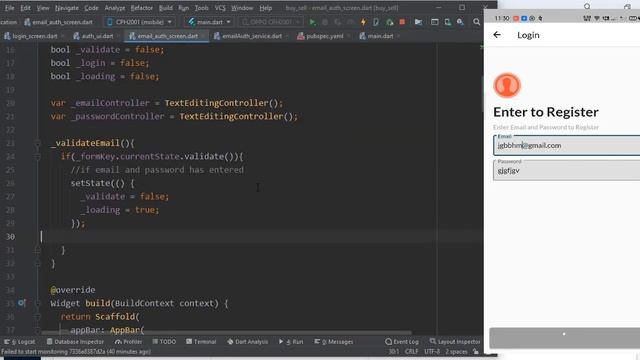Run the app with the green play icon
Viewport: 640px width, 360px height.
(312, 22)
